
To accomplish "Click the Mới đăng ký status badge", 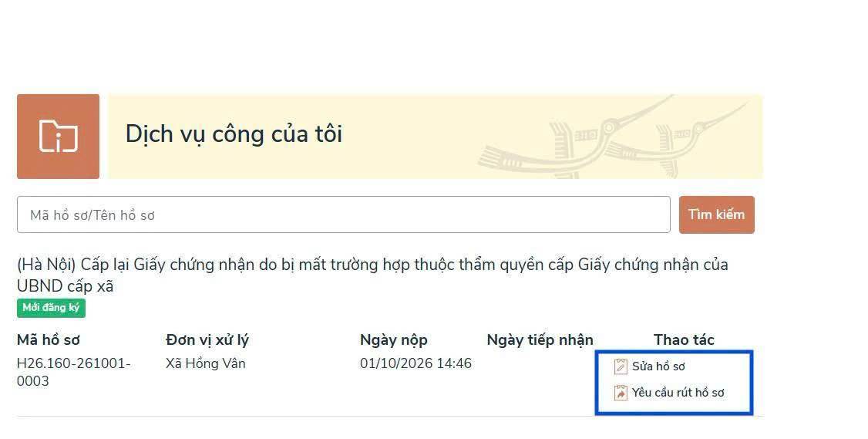I will pyautogui.click(x=51, y=308).
